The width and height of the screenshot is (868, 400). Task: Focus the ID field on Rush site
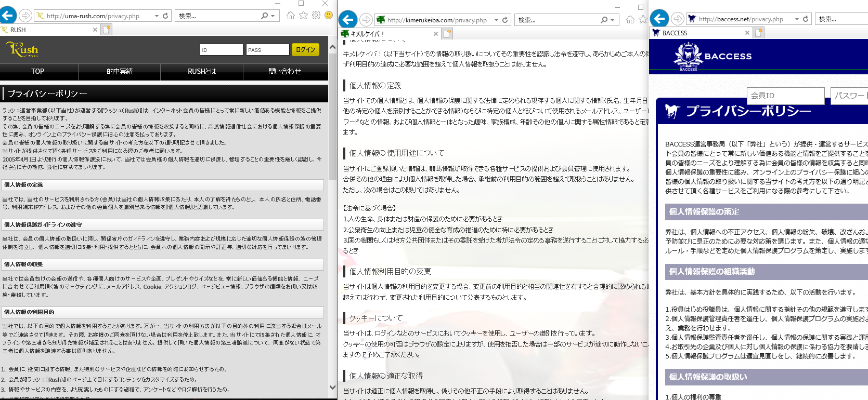tap(222, 50)
